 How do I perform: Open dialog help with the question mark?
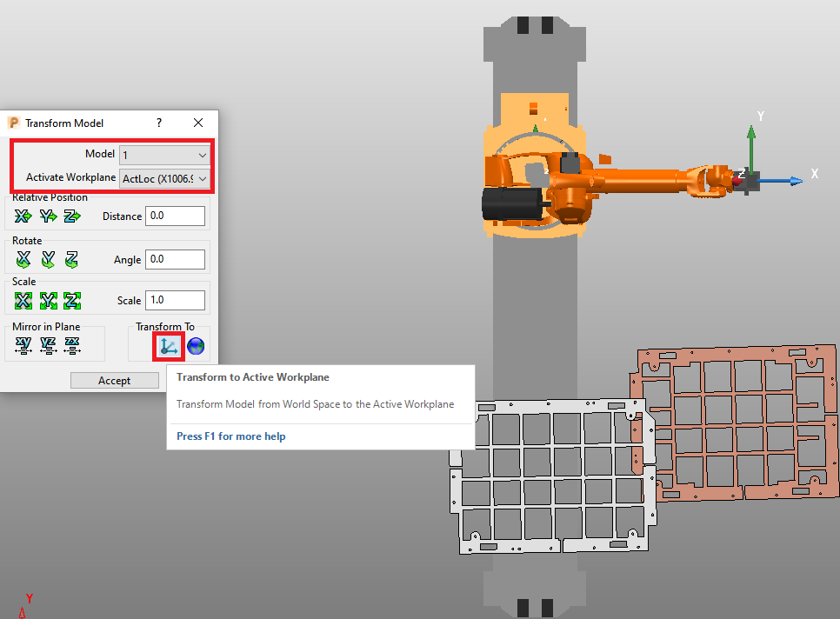[158, 123]
